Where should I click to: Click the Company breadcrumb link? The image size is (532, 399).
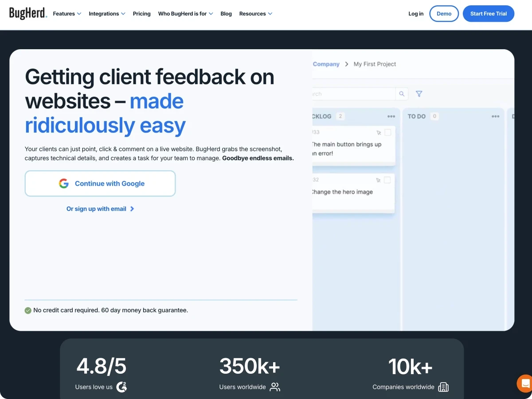(x=326, y=64)
